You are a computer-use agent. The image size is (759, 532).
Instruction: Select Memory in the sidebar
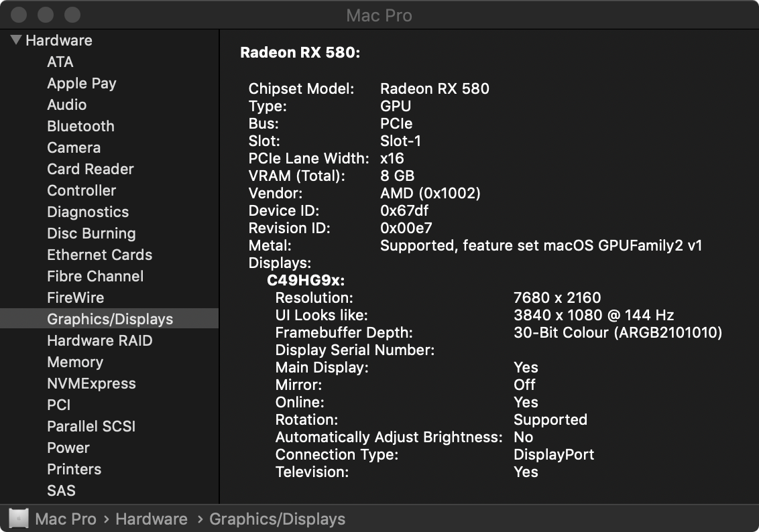click(75, 362)
